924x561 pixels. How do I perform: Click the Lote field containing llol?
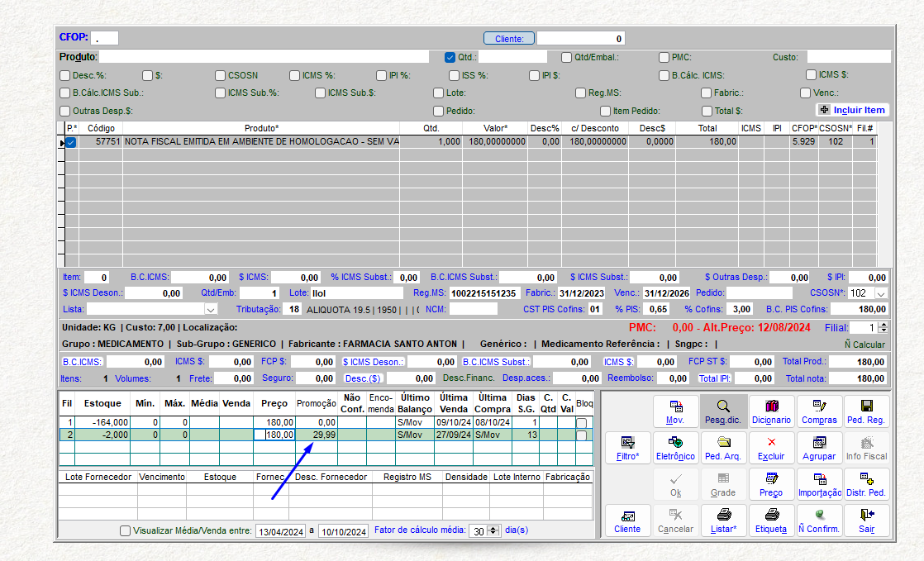357,292
